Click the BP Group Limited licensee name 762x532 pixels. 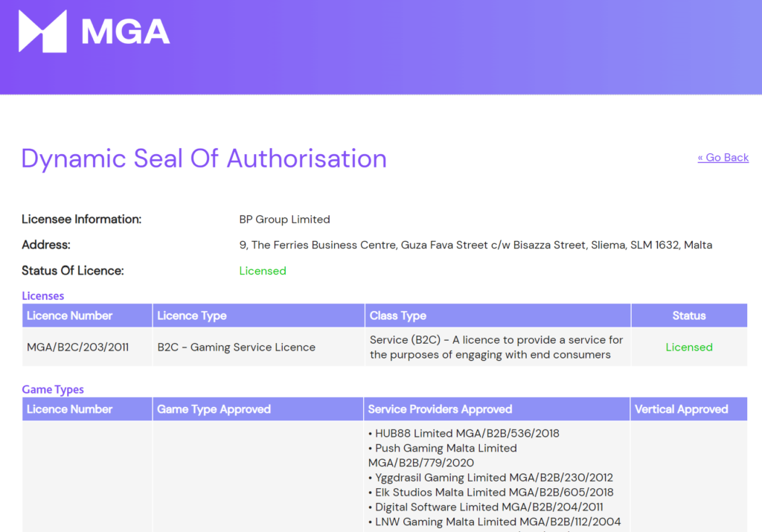point(284,219)
